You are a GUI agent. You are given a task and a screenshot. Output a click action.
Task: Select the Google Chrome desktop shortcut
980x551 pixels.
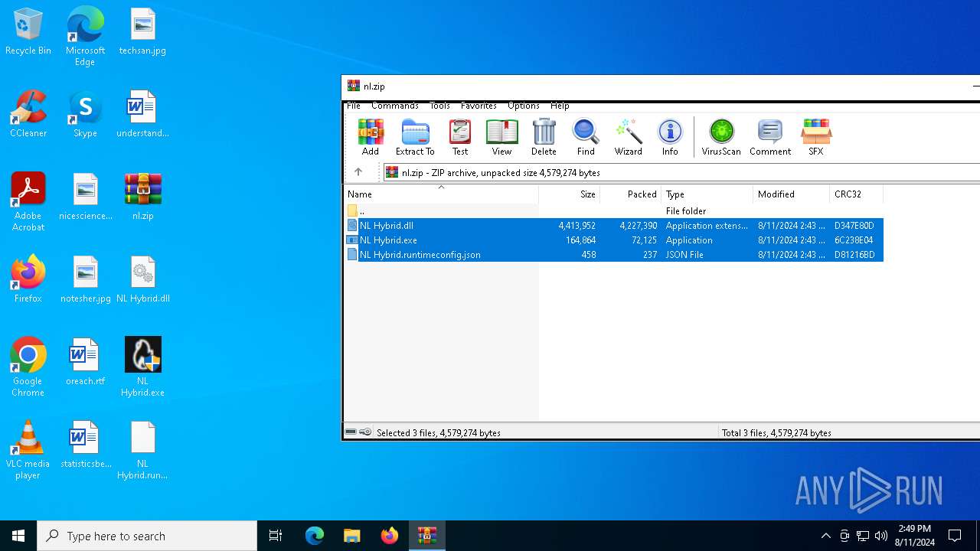(28, 367)
